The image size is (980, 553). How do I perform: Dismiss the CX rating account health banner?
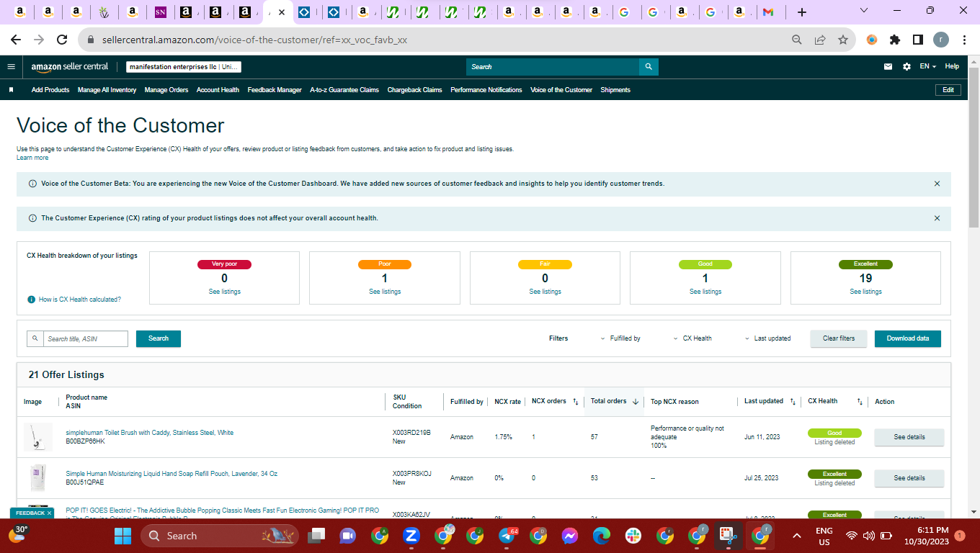click(937, 218)
